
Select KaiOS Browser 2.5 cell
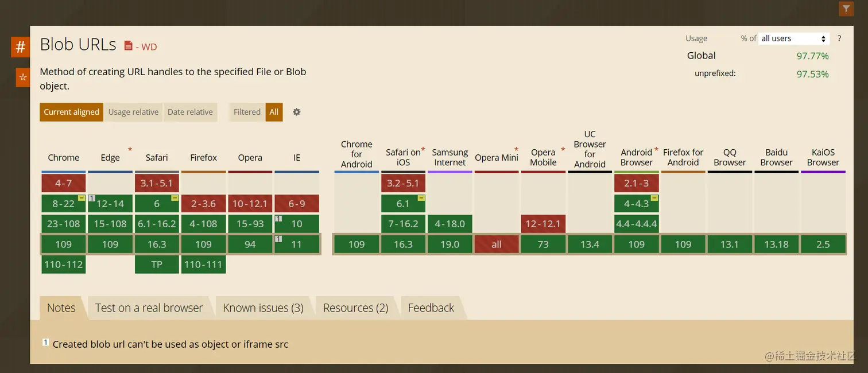pos(823,244)
